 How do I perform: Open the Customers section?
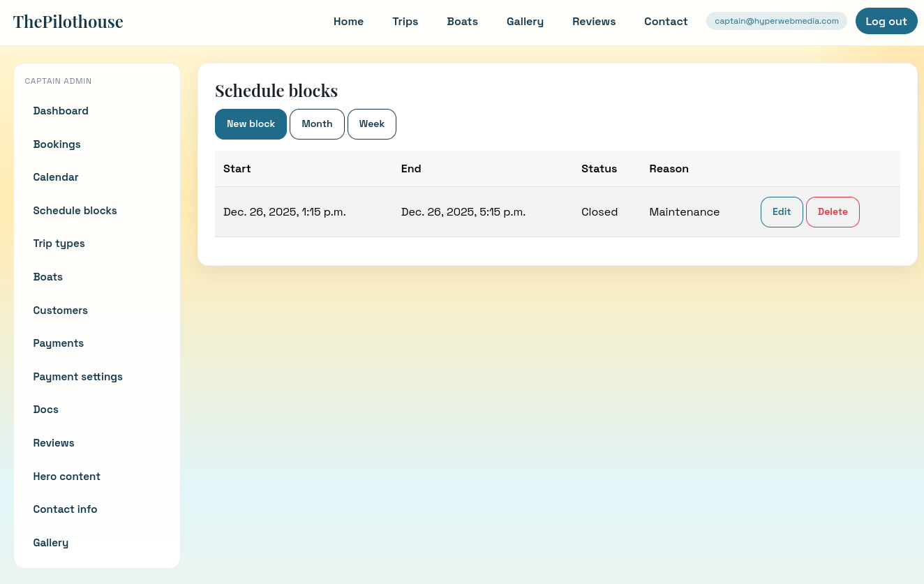coord(60,310)
